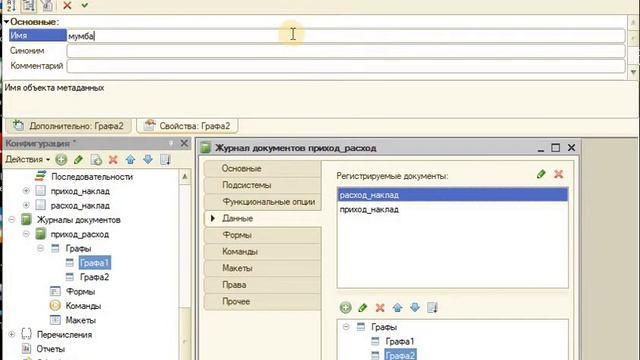The width and height of the screenshot is (640, 360).
Task: Open the Прочее section tab
Action: click(262, 302)
